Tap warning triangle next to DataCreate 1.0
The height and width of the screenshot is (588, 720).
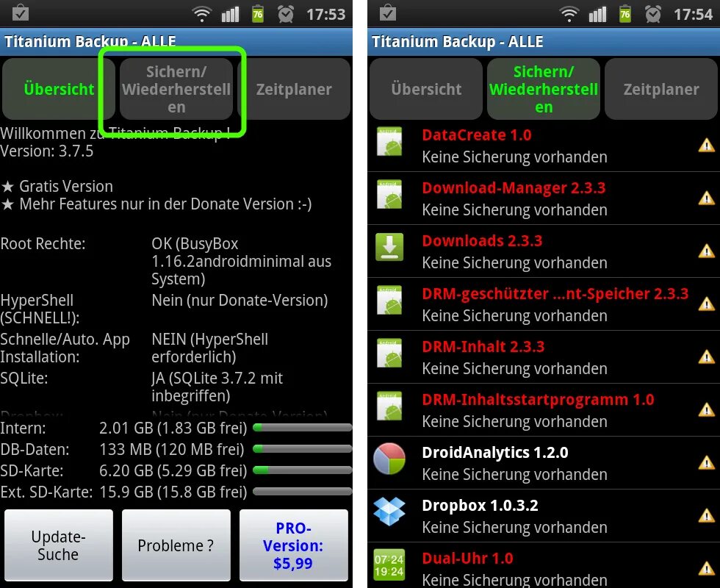(x=706, y=146)
